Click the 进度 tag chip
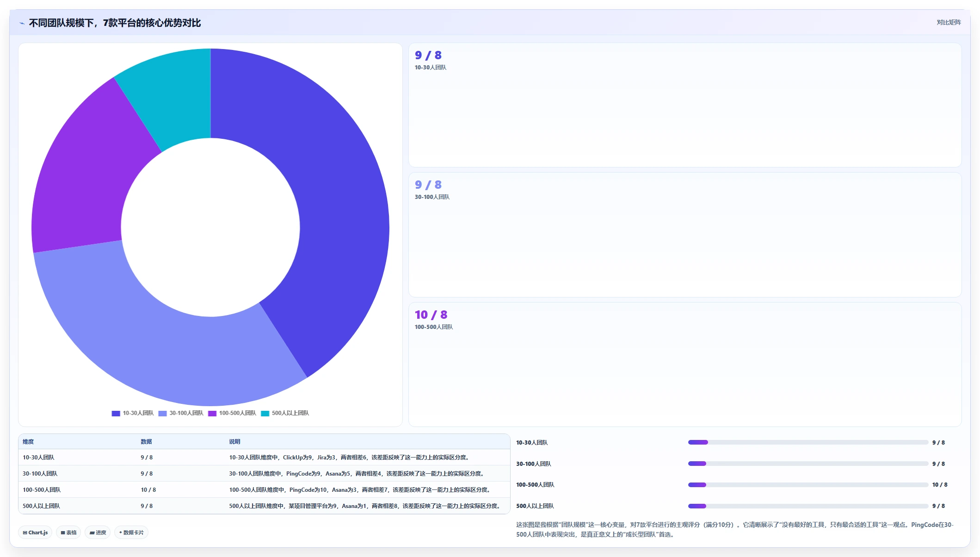Image resolution: width=980 pixels, height=557 pixels. pyautogui.click(x=98, y=532)
